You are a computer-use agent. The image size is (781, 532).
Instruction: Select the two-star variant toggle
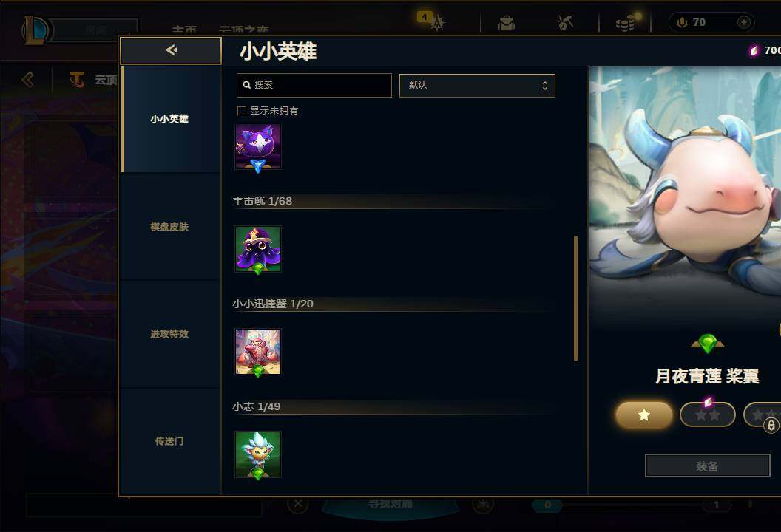click(707, 415)
